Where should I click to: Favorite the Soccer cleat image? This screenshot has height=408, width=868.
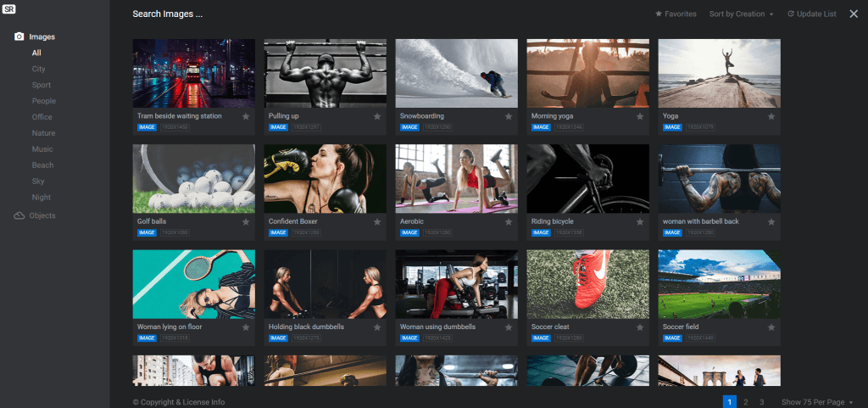pos(640,327)
